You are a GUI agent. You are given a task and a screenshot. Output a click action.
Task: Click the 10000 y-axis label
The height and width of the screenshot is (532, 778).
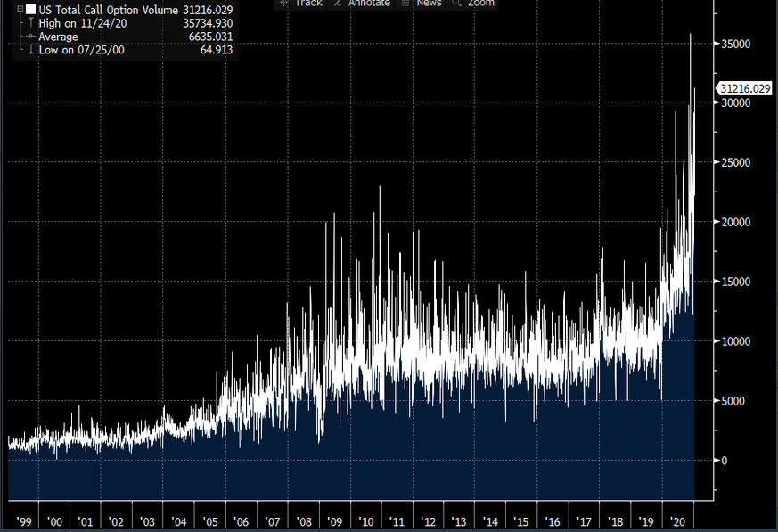pyautogui.click(x=735, y=341)
